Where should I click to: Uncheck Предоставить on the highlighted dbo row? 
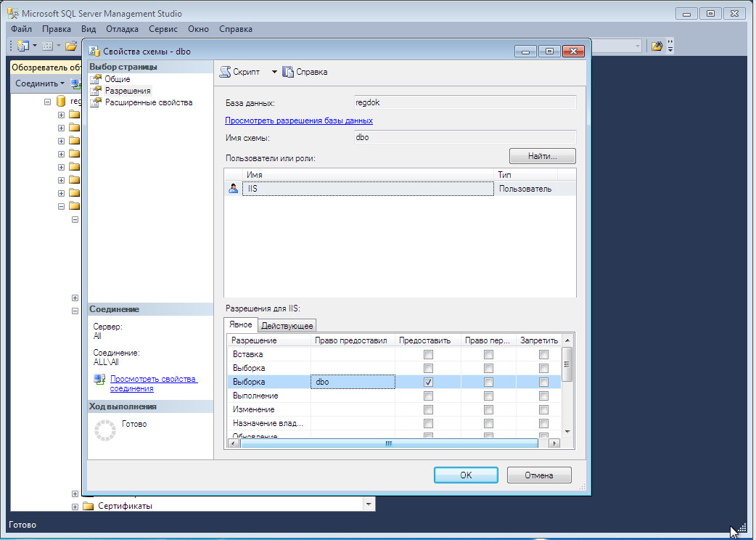pyautogui.click(x=428, y=382)
